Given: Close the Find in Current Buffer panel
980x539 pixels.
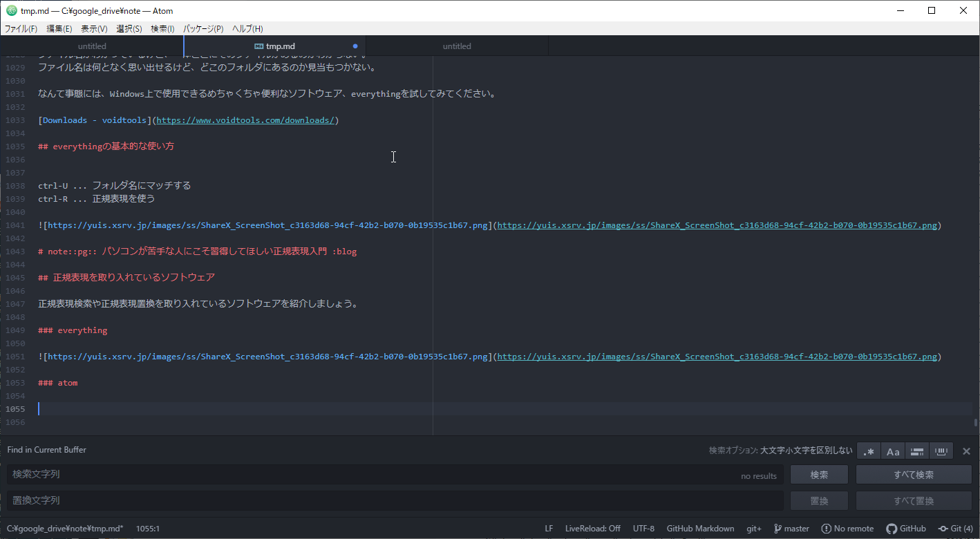Looking at the screenshot, I should (x=966, y=451).
